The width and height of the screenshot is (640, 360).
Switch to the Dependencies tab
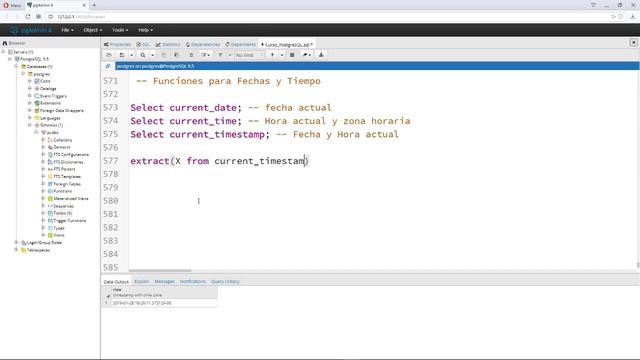point(203,44)
